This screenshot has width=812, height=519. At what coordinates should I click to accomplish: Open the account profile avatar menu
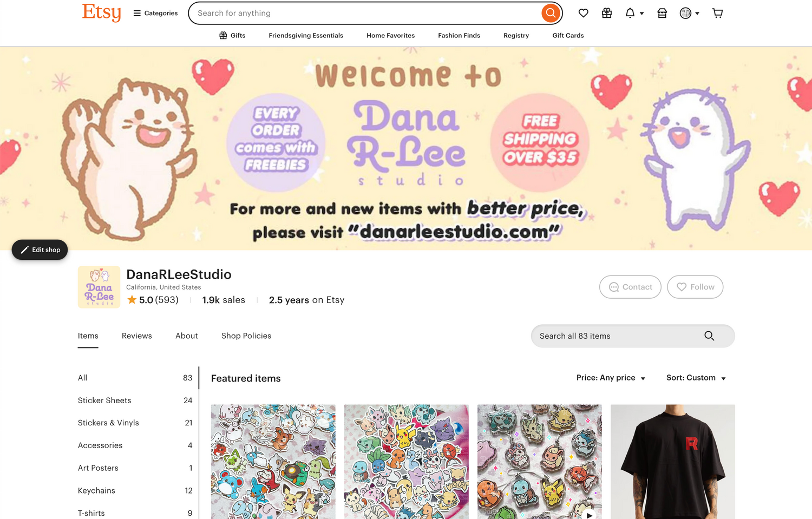(690, 13)
